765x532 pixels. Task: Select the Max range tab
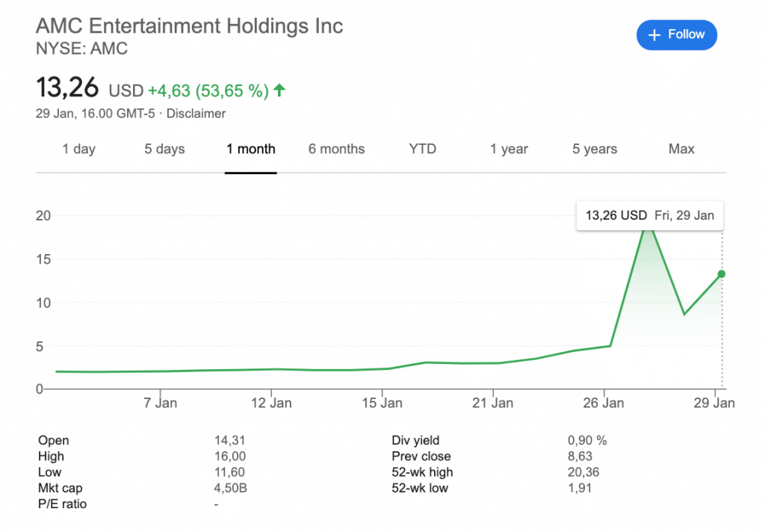coord(681,149)
